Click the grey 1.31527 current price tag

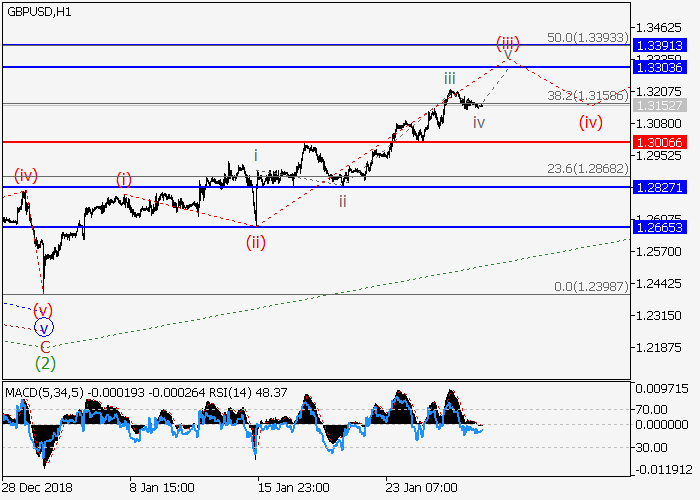(660, 105)
